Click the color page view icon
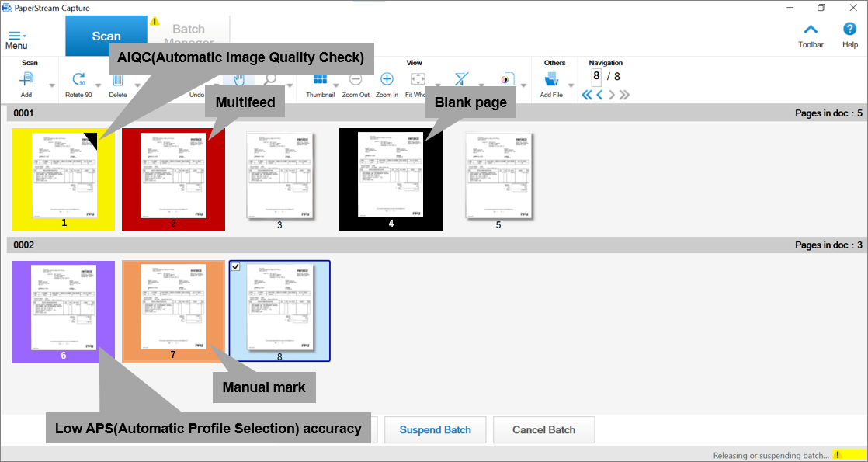868x462 pixels. click(507, 80)
